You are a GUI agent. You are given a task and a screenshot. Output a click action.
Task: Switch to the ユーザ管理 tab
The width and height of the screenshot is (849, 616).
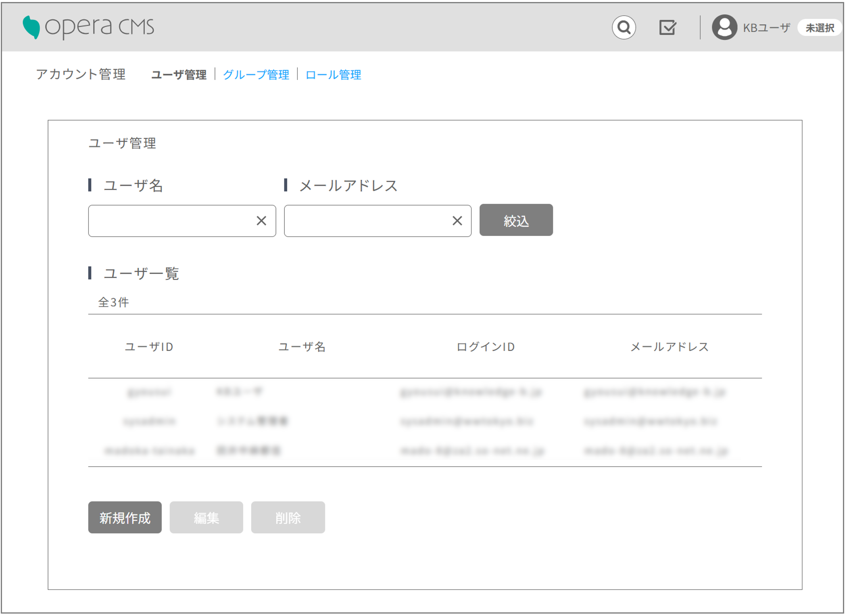pos(179,75)
